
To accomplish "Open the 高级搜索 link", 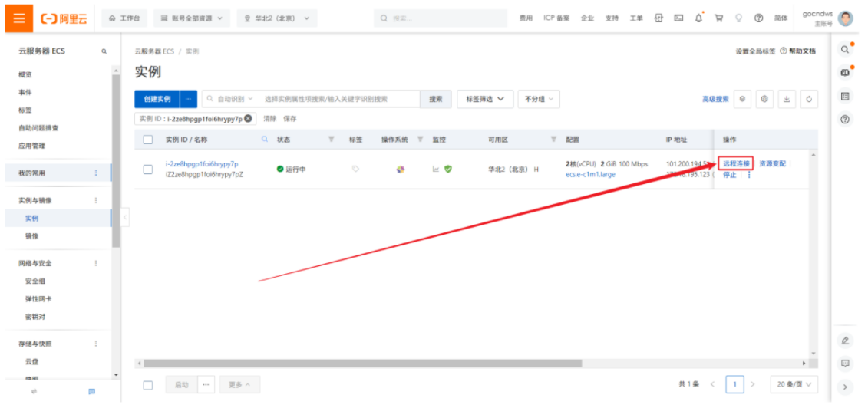I will (715, 99).
